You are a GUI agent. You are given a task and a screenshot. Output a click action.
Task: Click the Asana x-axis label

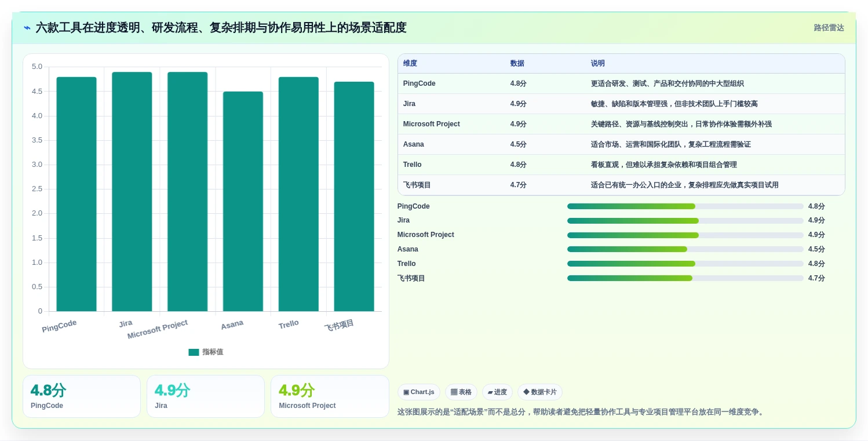232,325
